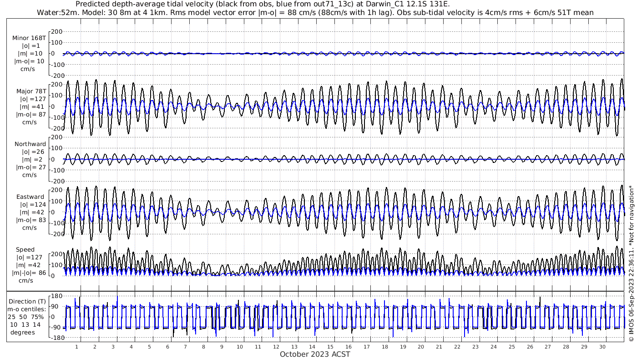Viewport: 637px width, 364px height.
Task: Select the 'Minor 168T' panel label
Action: (30, 37)
